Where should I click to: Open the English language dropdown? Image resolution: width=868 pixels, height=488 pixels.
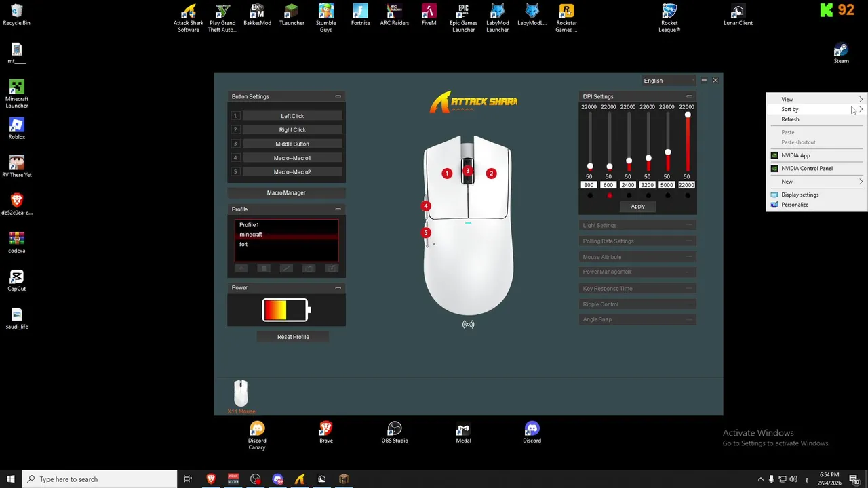[x=669, y=81]
